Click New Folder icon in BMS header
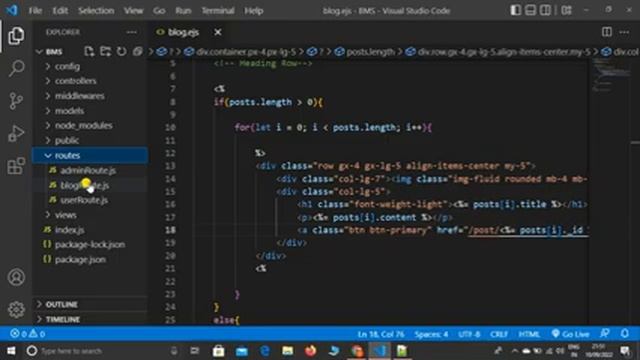The width and height of the screenshot is (640, 360). (x=105, y=51)
